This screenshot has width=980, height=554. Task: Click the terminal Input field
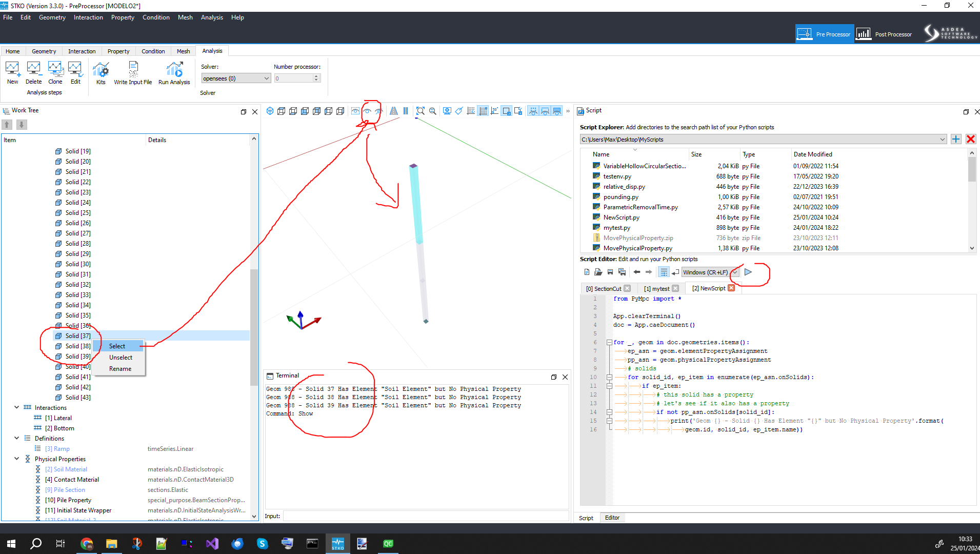[426, 516]
